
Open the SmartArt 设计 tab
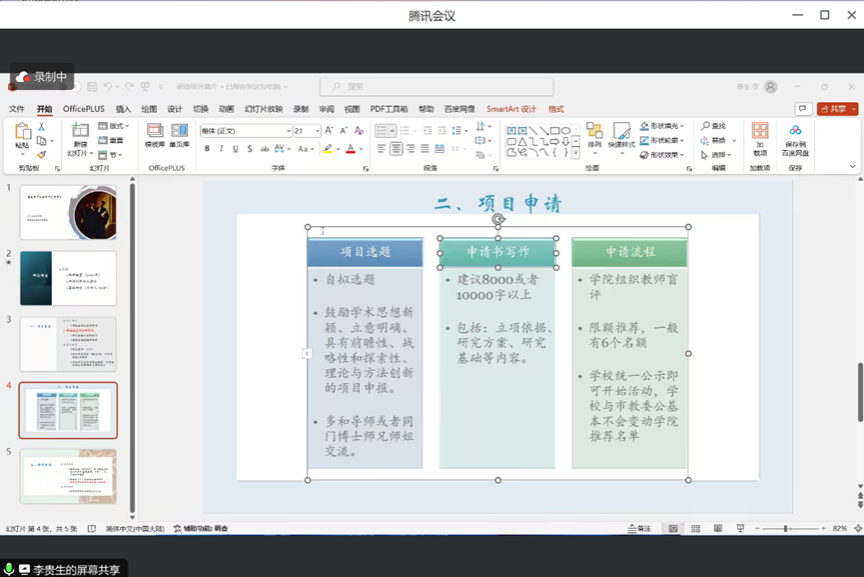511,109
